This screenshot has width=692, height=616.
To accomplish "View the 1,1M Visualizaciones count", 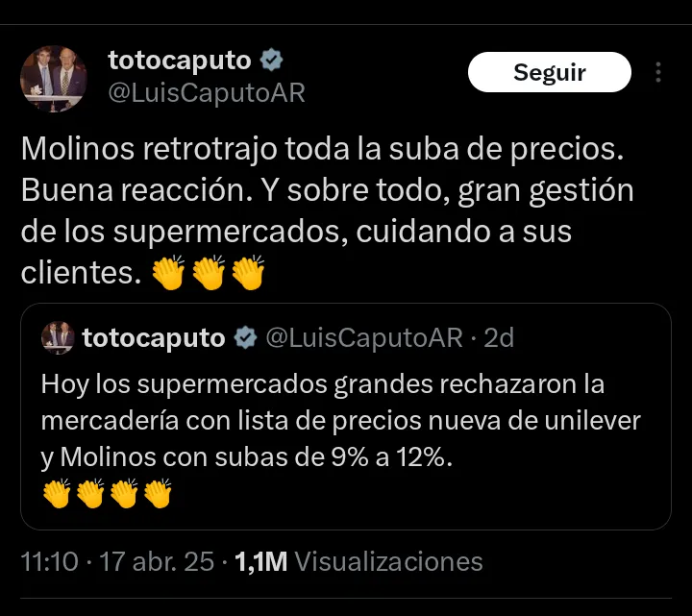I will point(358,561).
